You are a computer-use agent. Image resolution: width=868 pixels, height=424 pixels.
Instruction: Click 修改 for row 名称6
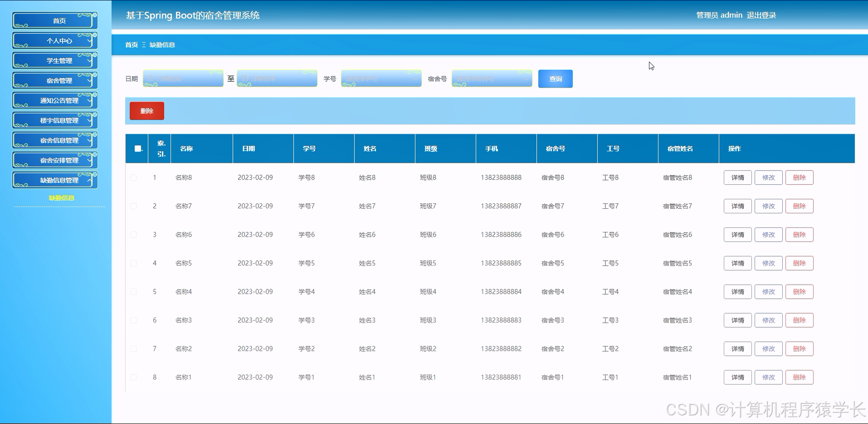pyautogui.click(x=768, y=235)
